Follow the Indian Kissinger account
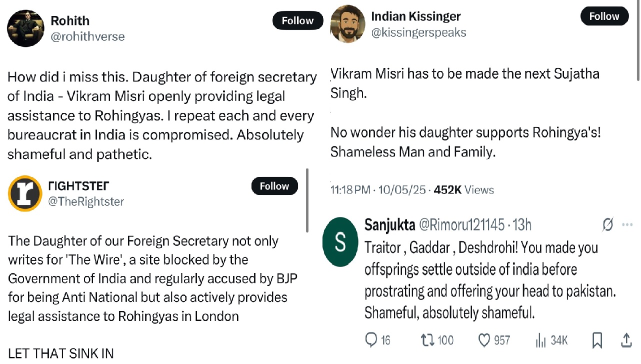Image resolution: width=641 pixels, height=364 pixels. tap(604, 16)
